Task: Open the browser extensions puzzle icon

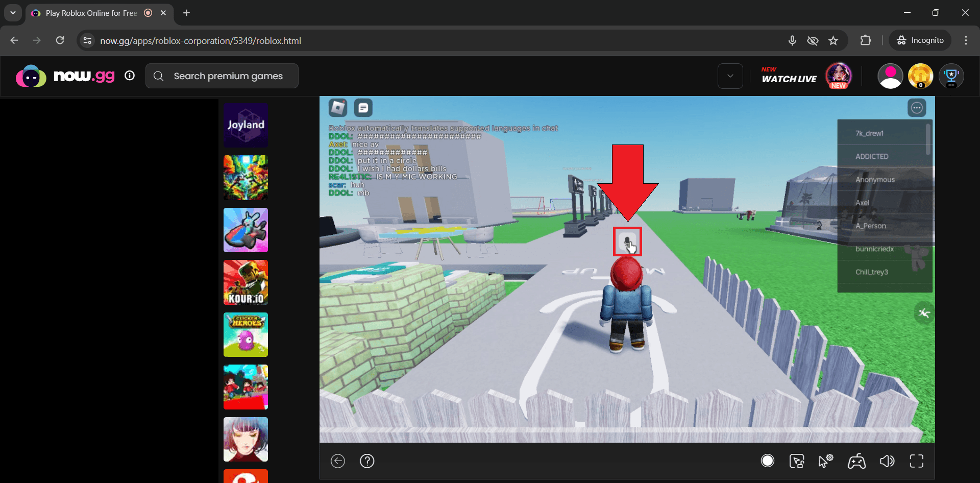Action: [866, 40]
